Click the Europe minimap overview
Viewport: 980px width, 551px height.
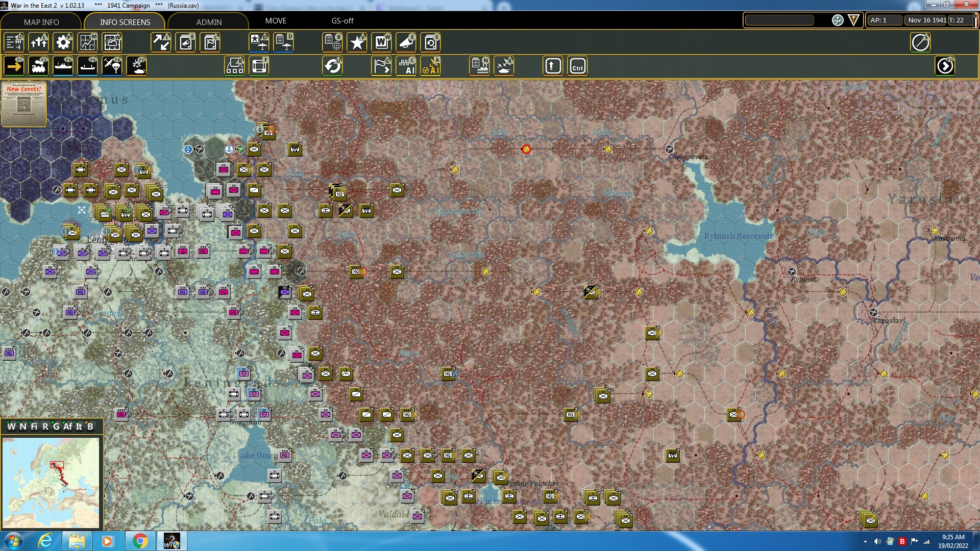(51, 483)
